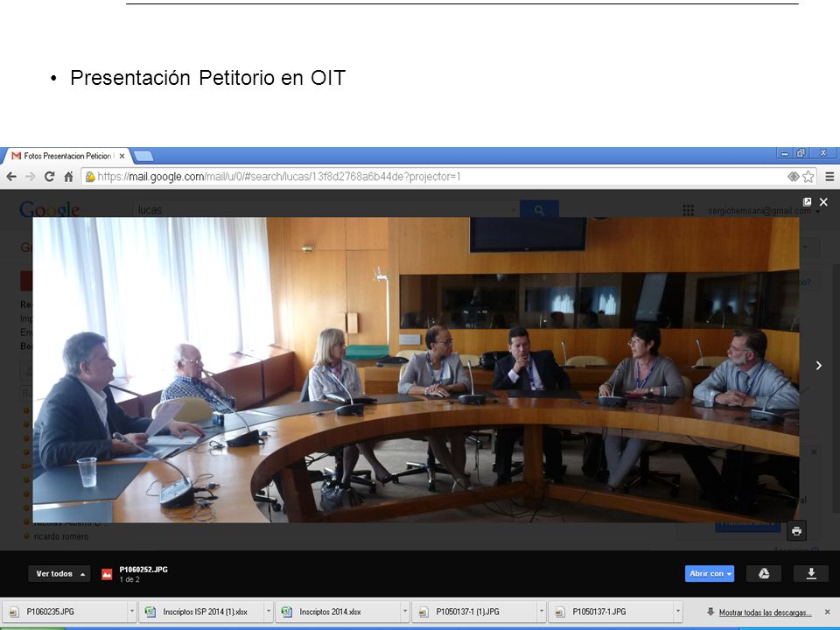This screenshot has height=630, width=840.
Task: Open the Google apps grid icon
Action: (689, 210)
